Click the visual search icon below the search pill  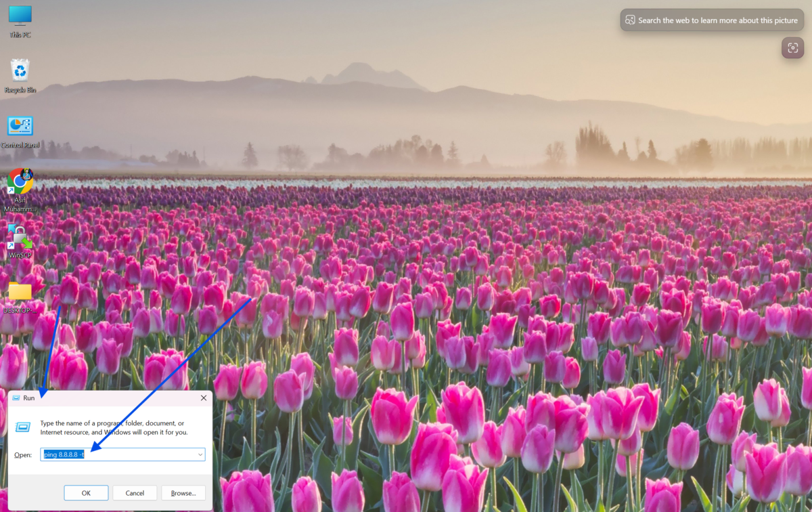click(792, 48)
